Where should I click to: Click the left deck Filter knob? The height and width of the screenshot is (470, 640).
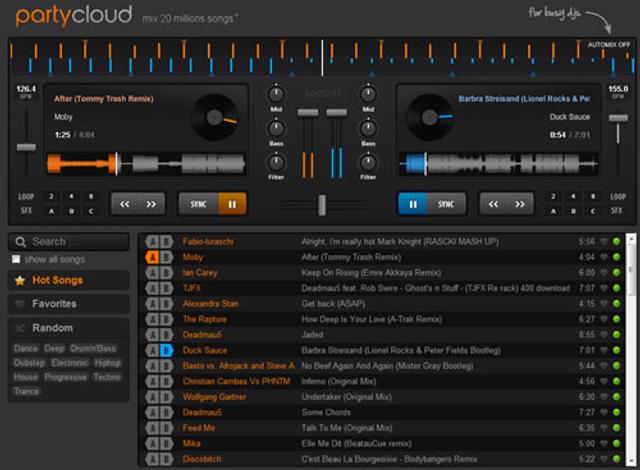[276, 162]
